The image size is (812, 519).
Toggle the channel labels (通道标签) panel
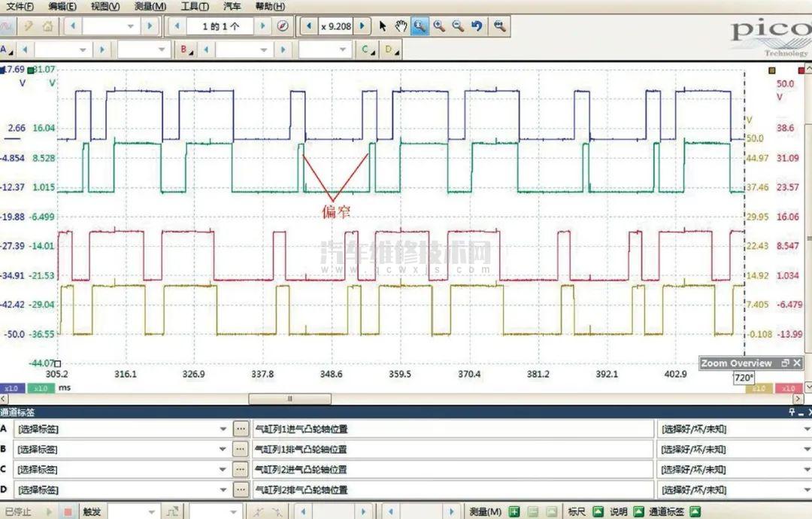695,511
